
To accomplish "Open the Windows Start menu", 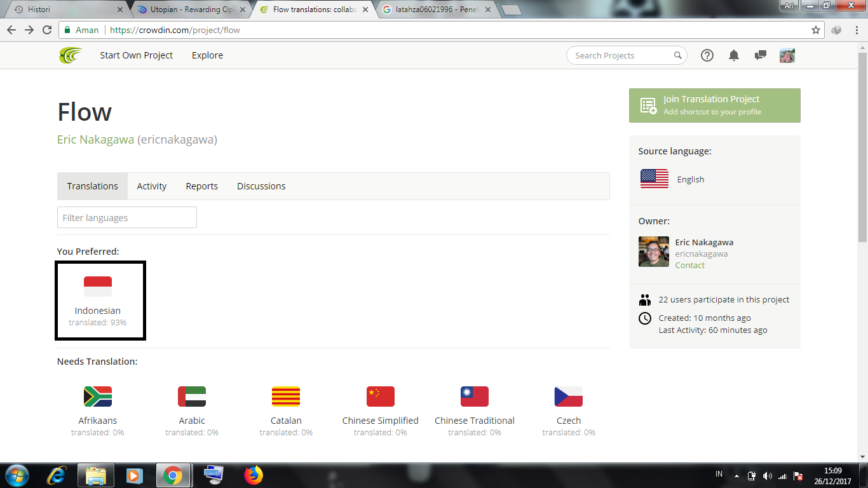I will tap(17, 475).
